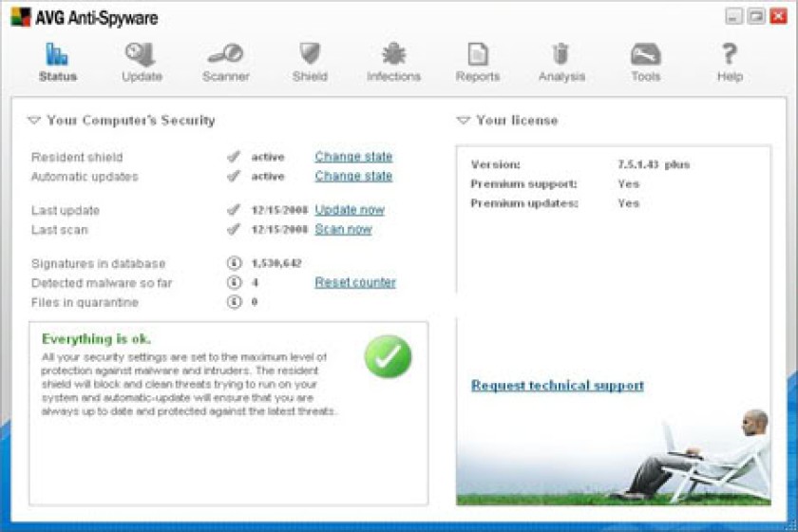The width and height of the screenshot is (798, 532).
Task: Select the Tools tab label
Action: pos(646,76)
